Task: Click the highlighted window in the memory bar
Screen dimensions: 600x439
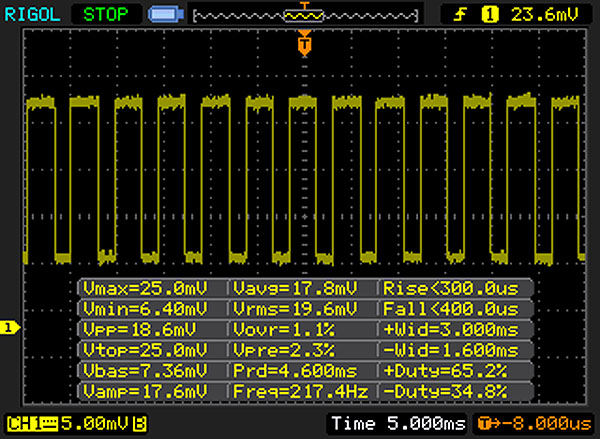Action: [304, 16]
